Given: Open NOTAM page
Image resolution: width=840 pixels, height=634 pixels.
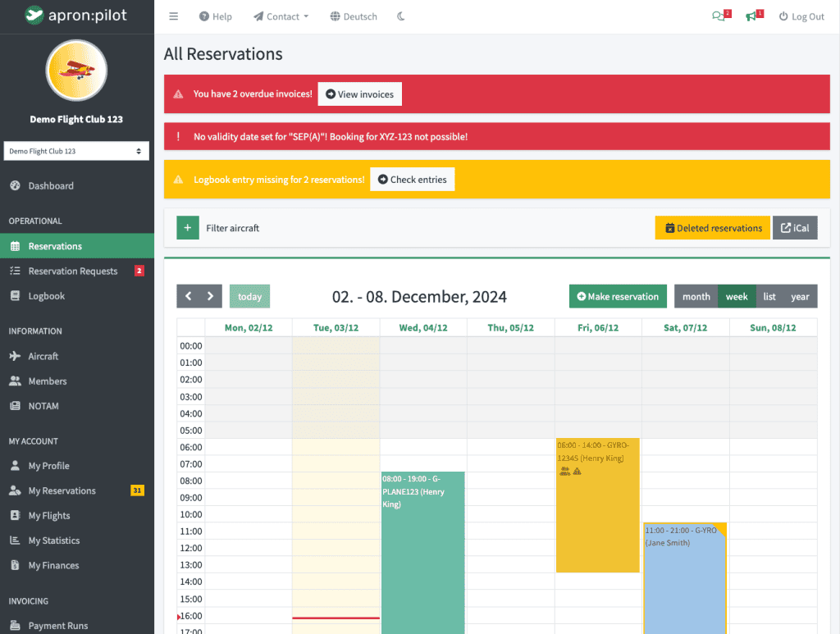Looking at the screenshot, I should click(x=77, y=406).
